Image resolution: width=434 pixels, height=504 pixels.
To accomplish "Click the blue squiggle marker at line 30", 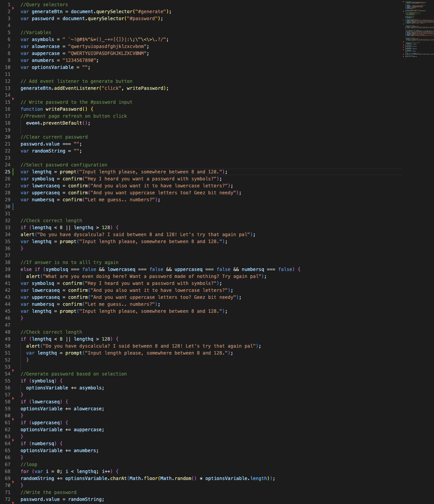I will click(x=13, y=206).
